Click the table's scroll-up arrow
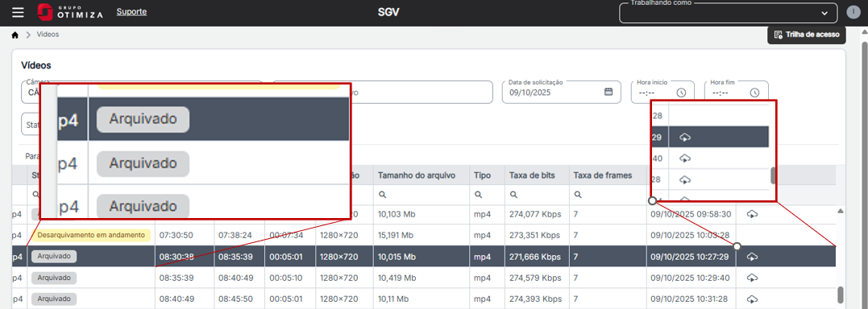Screen dimensions: 868x309 click(x=841, y=211)
